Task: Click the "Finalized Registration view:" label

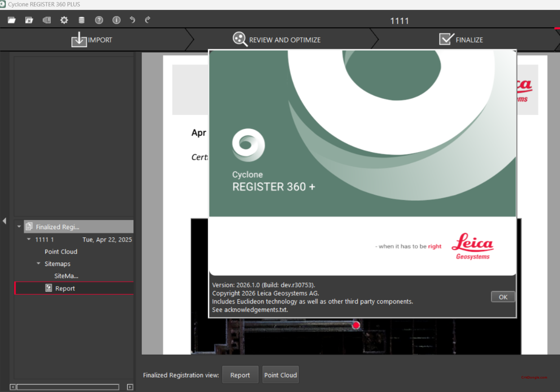Action: (181, 375)
